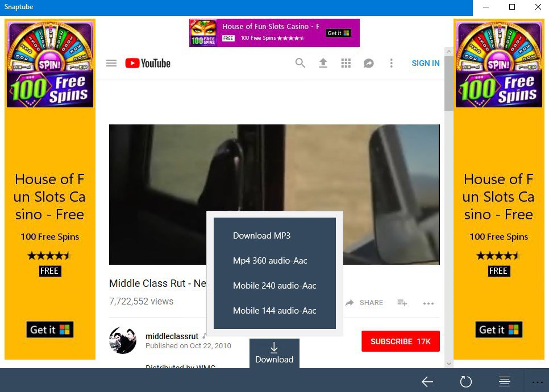Screen dimensions: 549x392
Task: Minimize the Snaptube window
Action: click(485, 7)
